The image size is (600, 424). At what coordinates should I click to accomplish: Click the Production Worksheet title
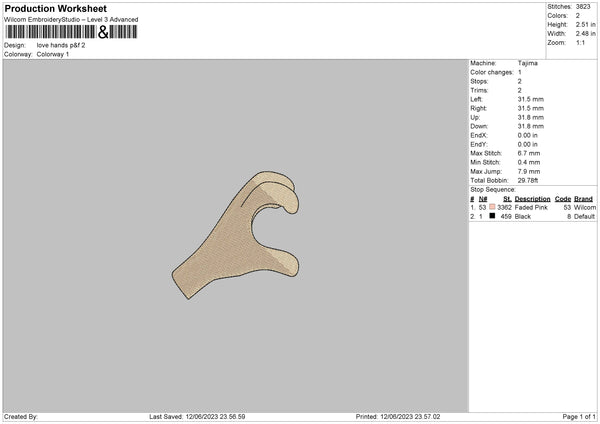(x=55, y=8)
